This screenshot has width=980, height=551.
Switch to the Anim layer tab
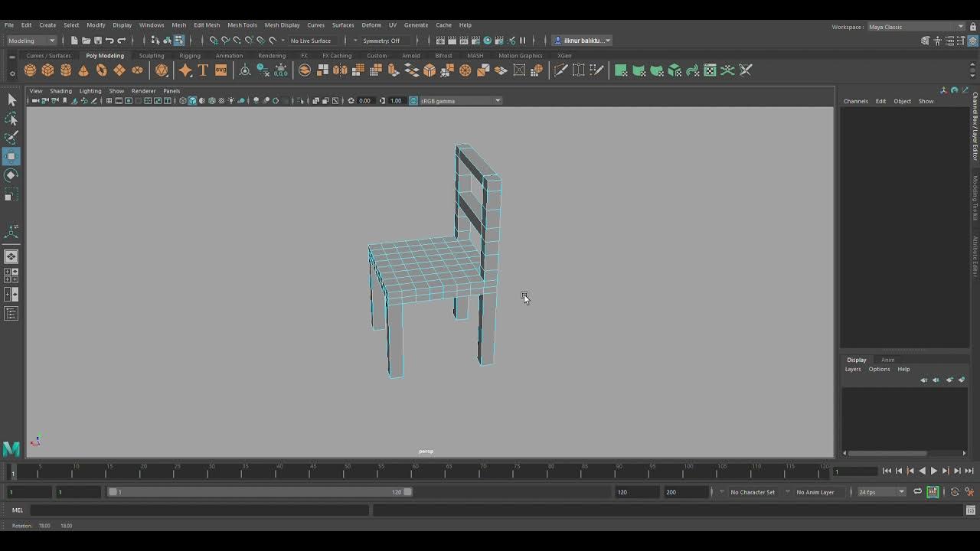887,360
